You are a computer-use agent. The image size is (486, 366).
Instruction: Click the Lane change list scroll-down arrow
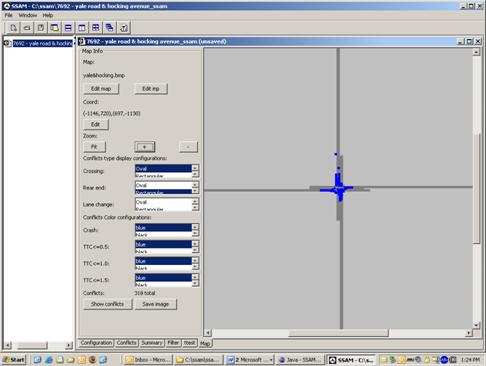(195, 208)
